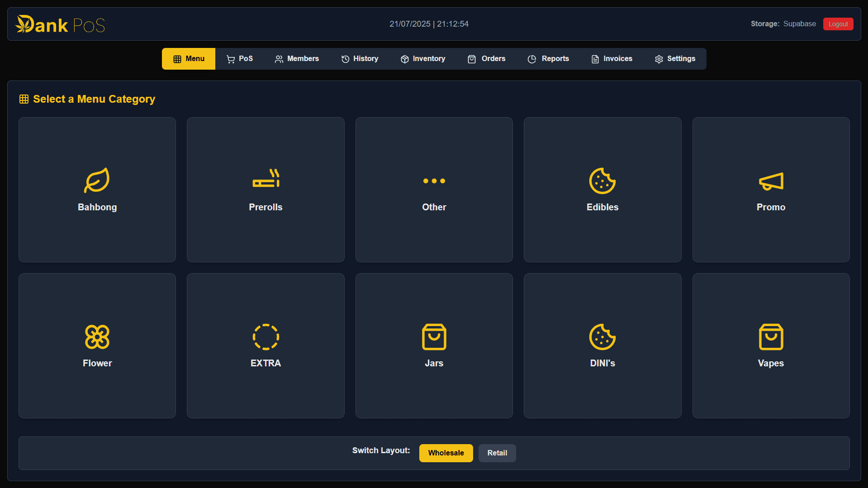Open the Jars shopping bag icon
Viewport: 868px width, 488px height.
434,337
